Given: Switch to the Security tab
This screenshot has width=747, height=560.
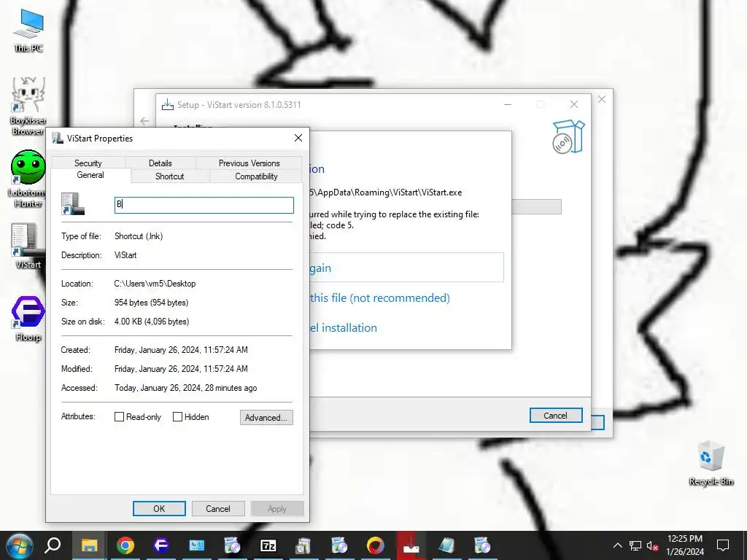Looking at the screenshot, I should pos(88,163).
